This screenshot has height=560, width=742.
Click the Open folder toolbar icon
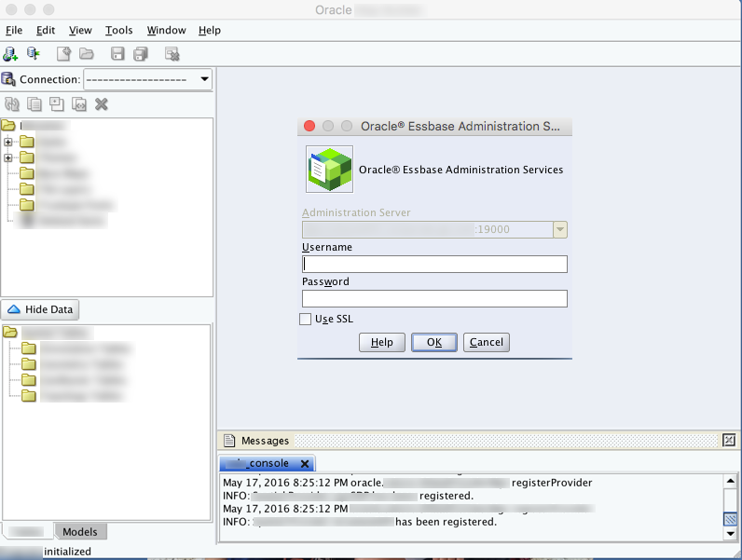86,54
